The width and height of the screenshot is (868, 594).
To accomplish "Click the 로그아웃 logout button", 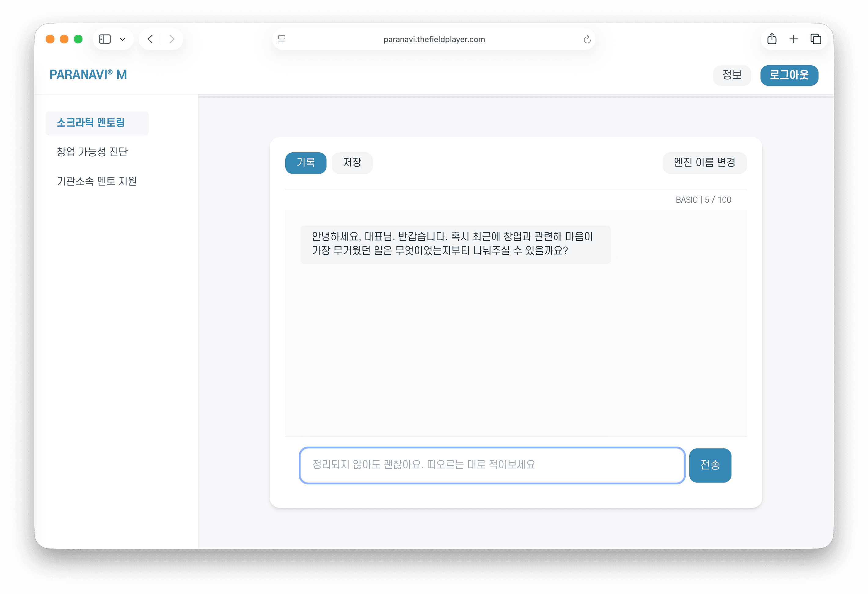I will coord(789,75).
